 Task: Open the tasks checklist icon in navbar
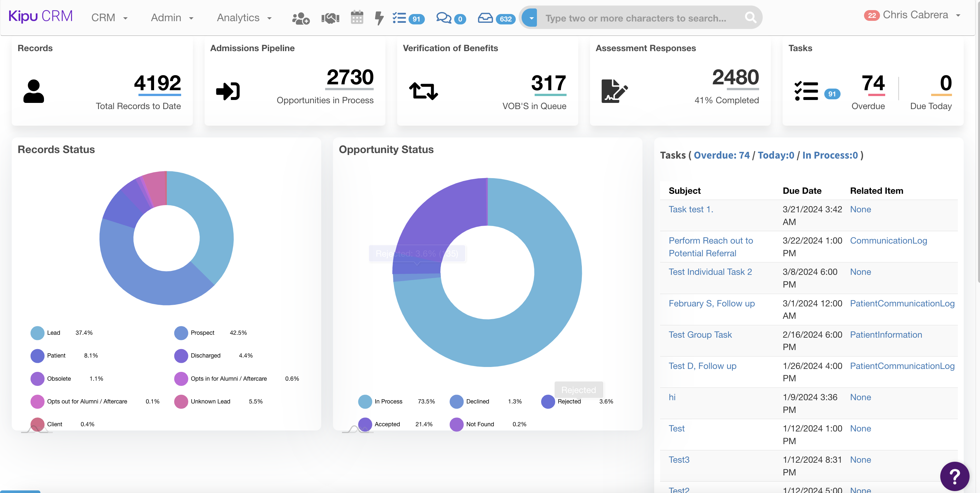point(399,18)
